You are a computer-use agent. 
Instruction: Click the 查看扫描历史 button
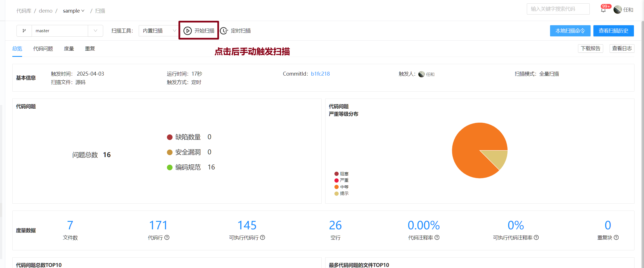(x=613, y=31)
